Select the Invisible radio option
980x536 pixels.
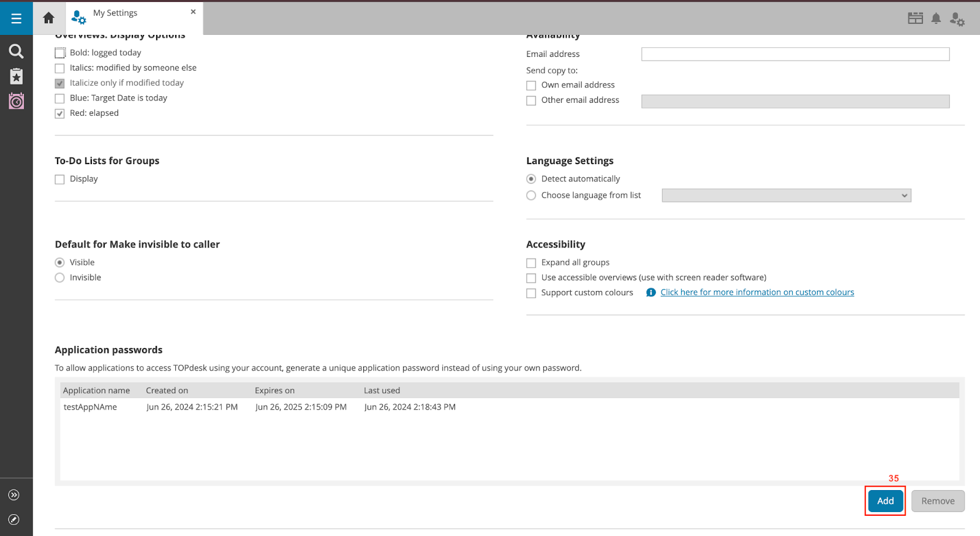[x=60, y=278]
